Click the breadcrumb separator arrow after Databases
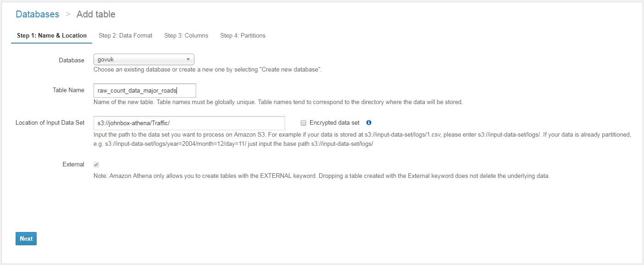 (68, 14)
